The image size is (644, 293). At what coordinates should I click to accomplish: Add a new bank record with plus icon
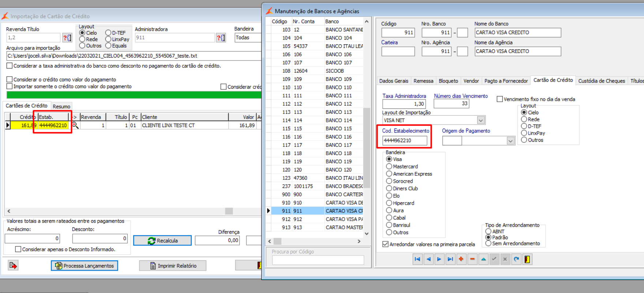point(461,259)
